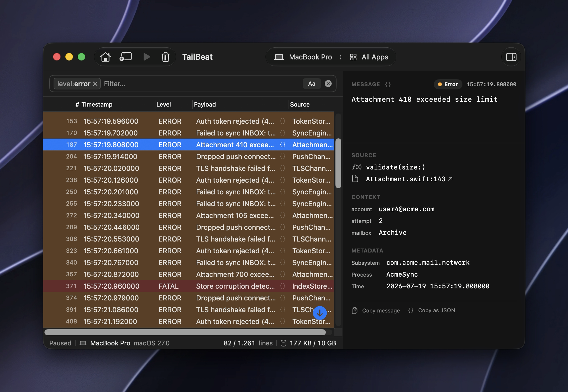The width and height of the screenshot is (568, 392).
Task: Sort by the # line number column
Action: pyautogui.click(x=77, y=104)
